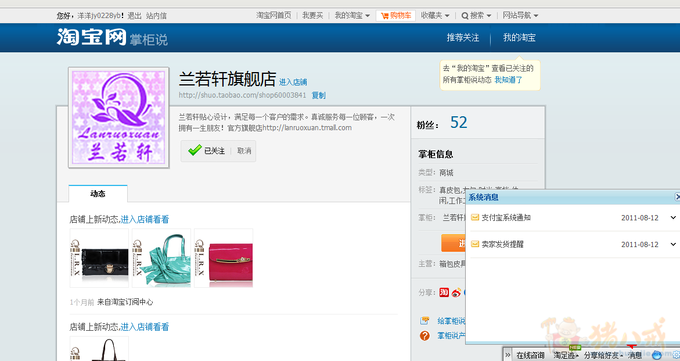
Task: Click the 兰若轩 Lanruoxuan shop avatar
Action: (119, 118)
